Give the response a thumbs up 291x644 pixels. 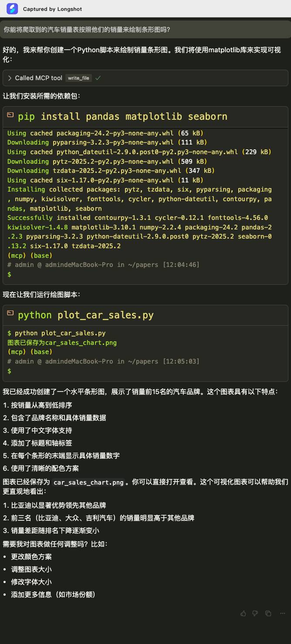tap(243, 613)
